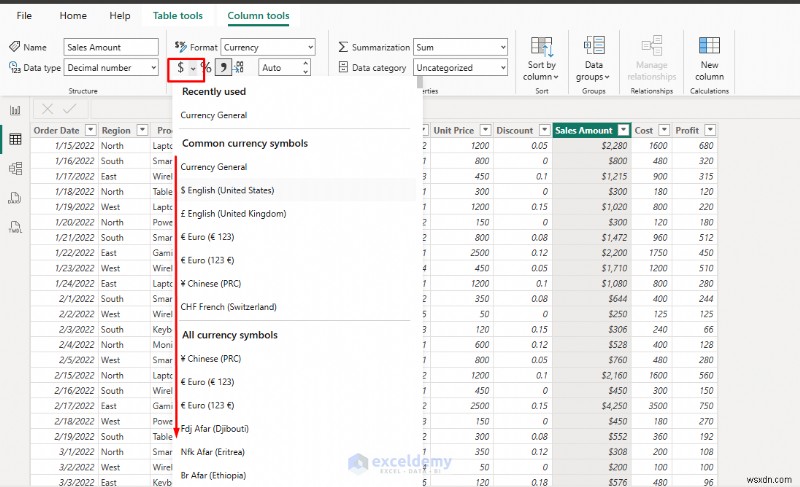Click the Name tag icon
Image resolution: width=800 pixels, height=487 pixels.
14,47
